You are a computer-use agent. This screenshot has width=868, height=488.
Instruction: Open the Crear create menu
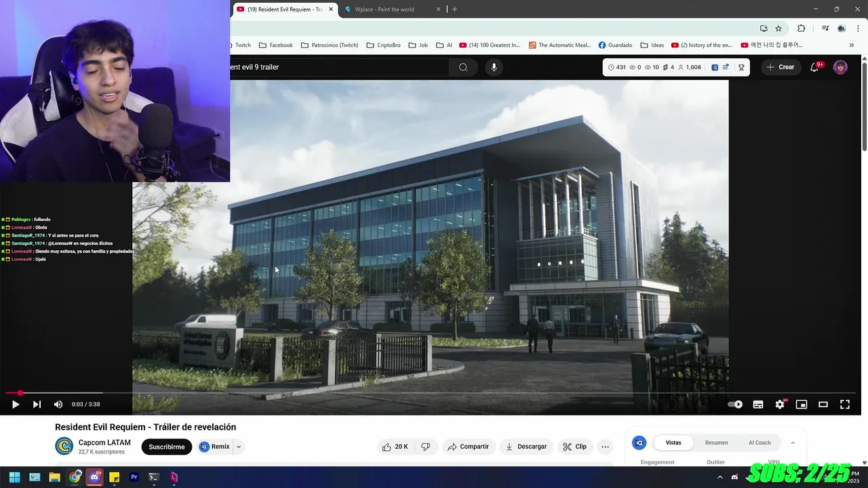(x=780, y=67)
